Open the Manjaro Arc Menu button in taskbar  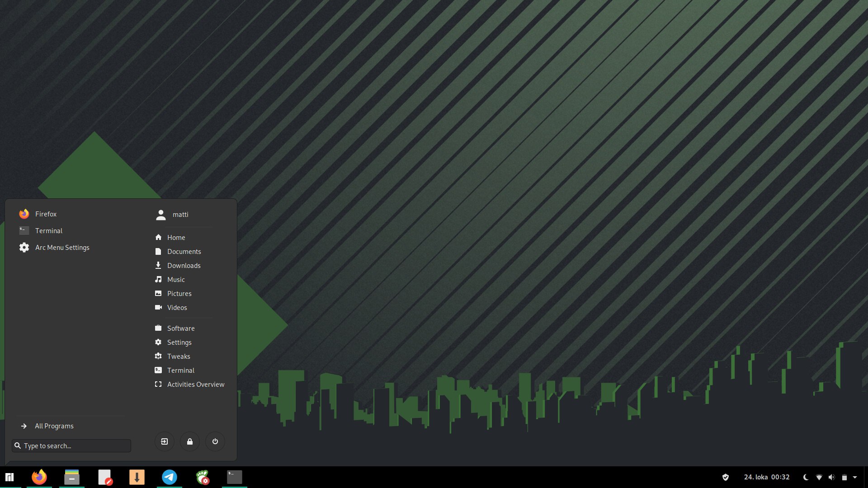click(9, 477)
